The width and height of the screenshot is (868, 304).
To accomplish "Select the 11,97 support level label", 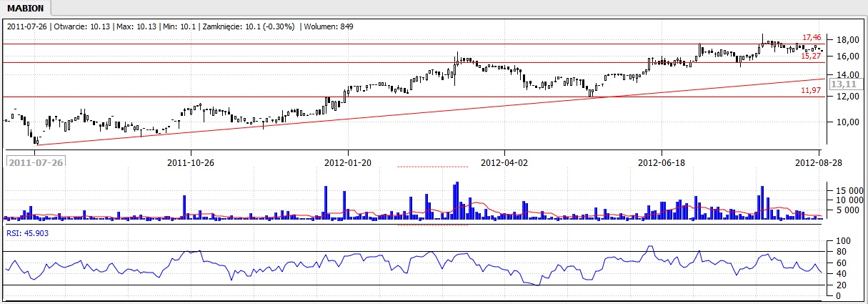I will (x=810, y=90).
